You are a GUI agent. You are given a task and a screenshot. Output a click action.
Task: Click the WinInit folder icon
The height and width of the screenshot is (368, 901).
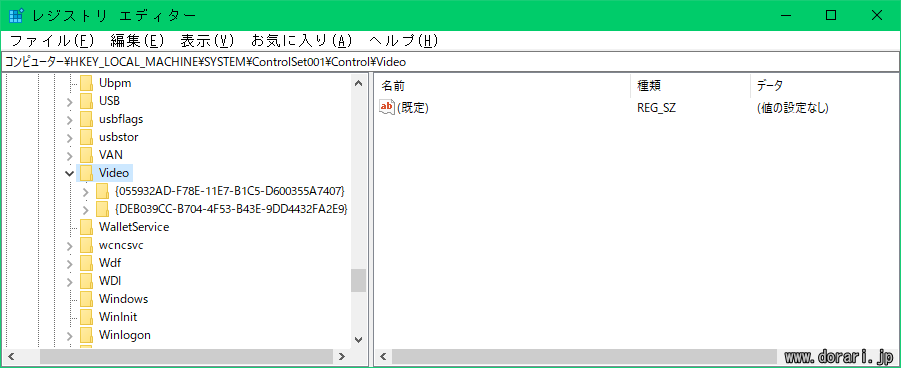(86, 317)
